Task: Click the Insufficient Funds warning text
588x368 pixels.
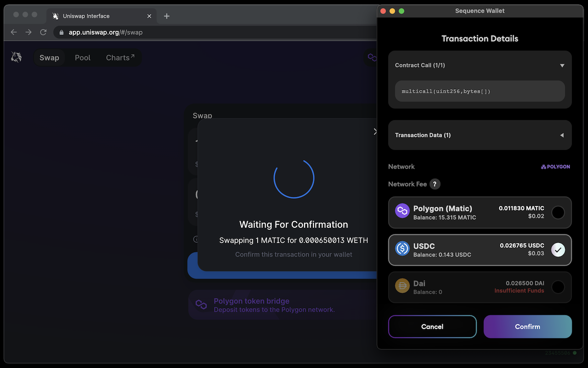Action: [519, 291]
